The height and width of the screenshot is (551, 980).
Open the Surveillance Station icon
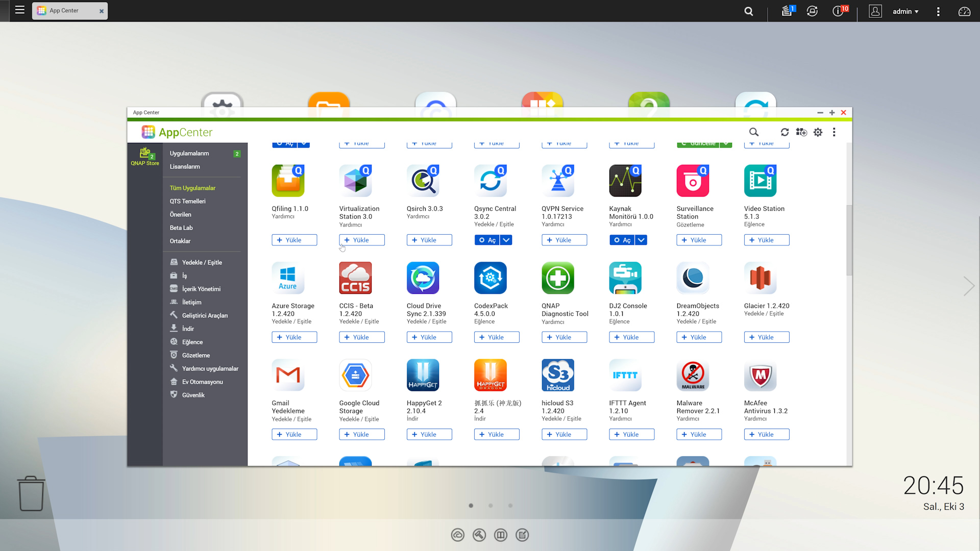692,180
